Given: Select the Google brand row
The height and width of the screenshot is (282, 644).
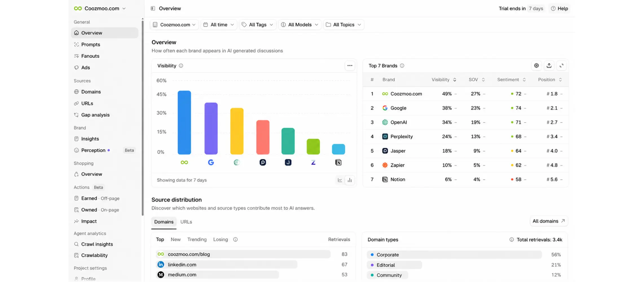Looking at the screenshot, I should (466, 108).
